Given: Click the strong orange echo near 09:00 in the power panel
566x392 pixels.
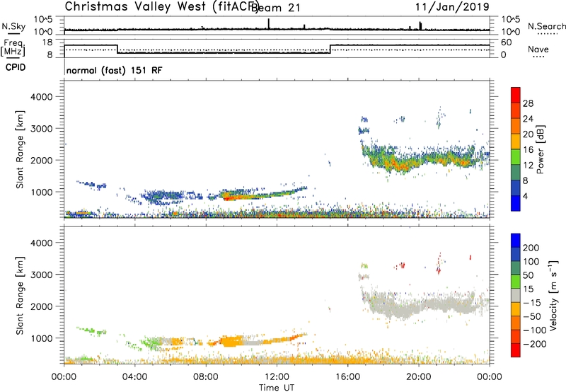Looking at the screenshot, I should pyautogui.click(x=231, y=196).
